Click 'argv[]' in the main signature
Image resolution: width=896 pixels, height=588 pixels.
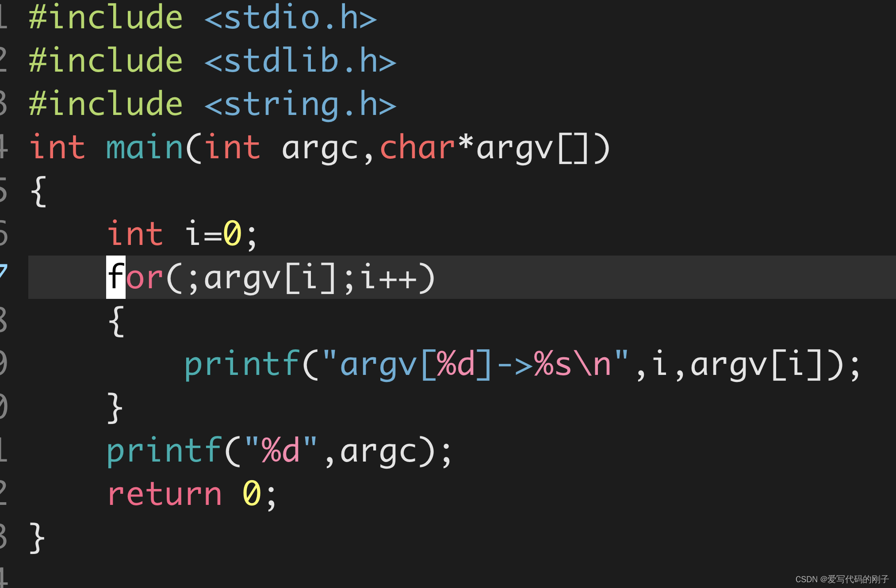pos(533,149)
